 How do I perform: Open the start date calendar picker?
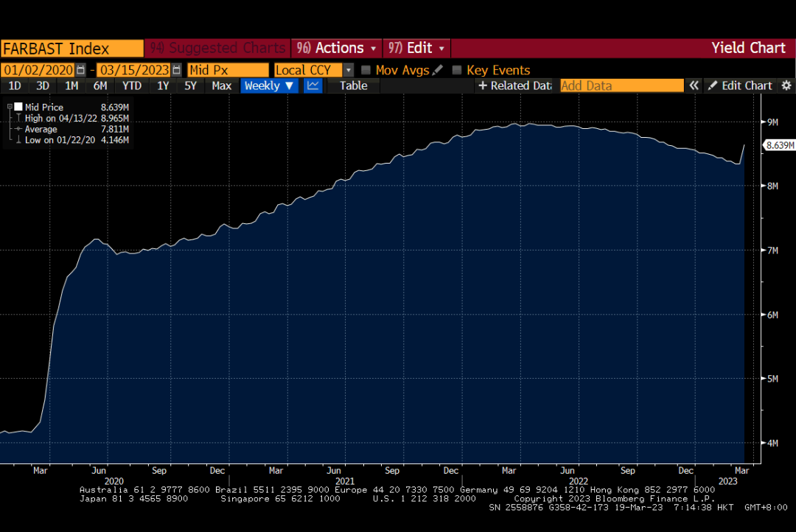click(81, 70)
